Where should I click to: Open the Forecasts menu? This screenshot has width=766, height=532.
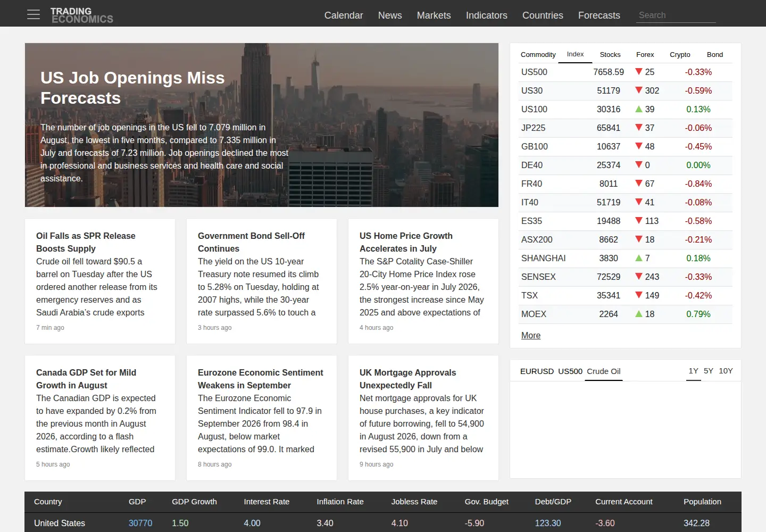599,15
